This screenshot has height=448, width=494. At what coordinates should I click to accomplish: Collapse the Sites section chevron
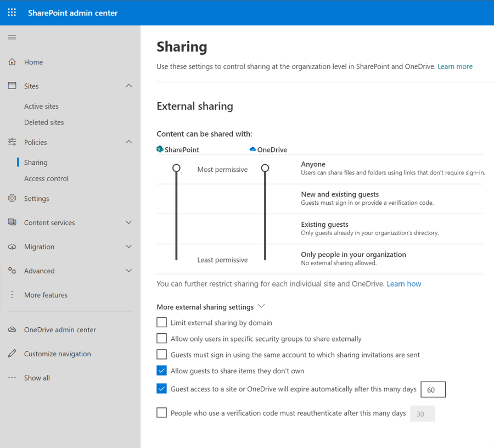coord(128,86)
